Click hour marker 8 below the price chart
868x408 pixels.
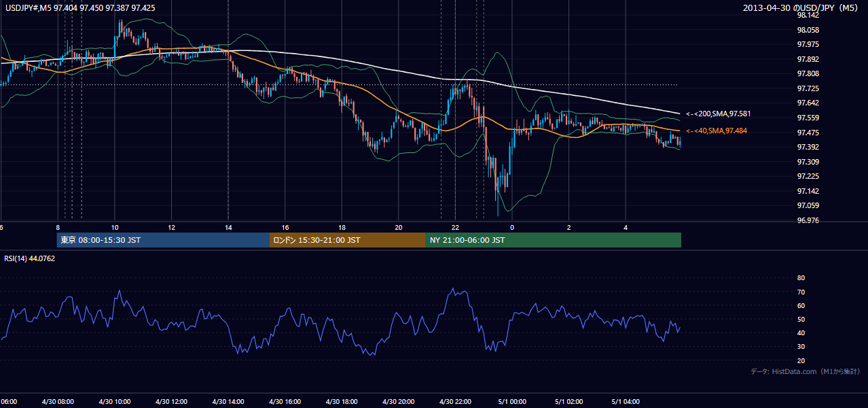tap(58, 227)
